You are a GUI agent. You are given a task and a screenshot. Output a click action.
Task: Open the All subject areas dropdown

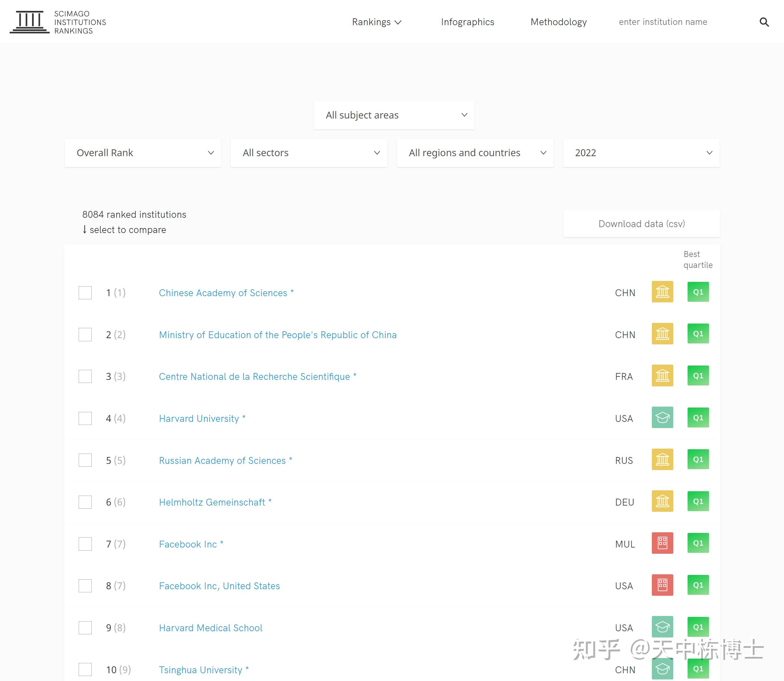pos(394,115)
